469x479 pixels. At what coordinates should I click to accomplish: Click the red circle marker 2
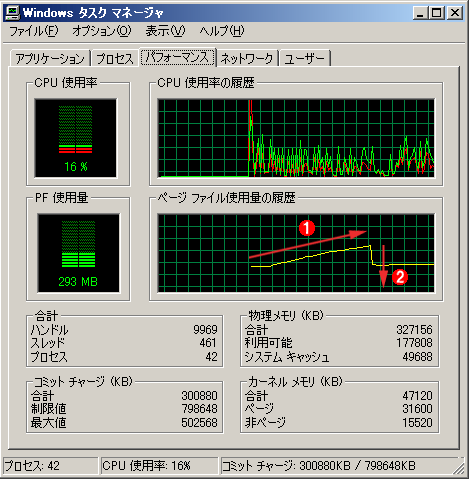coord(400,276)
